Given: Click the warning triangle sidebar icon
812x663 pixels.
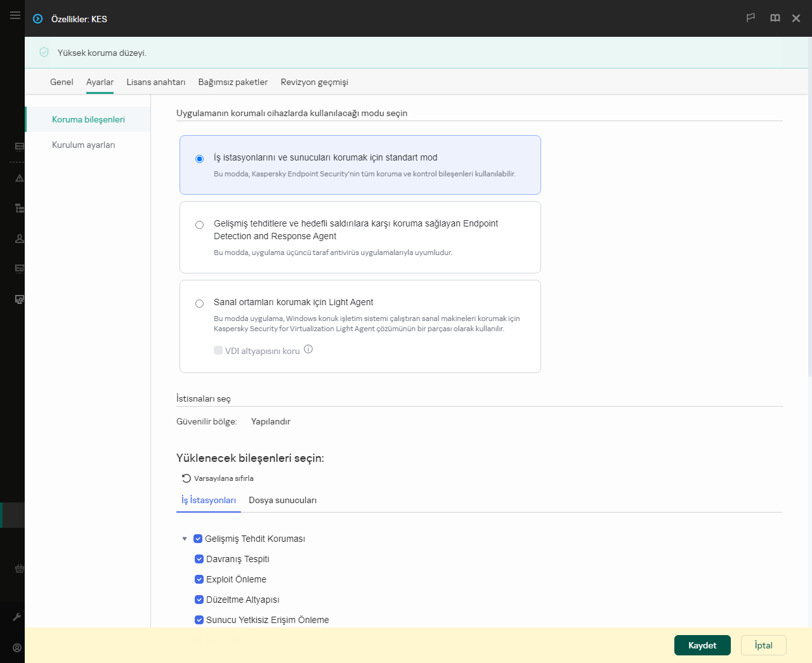Looking at the screenshot, I should [20, 178].
